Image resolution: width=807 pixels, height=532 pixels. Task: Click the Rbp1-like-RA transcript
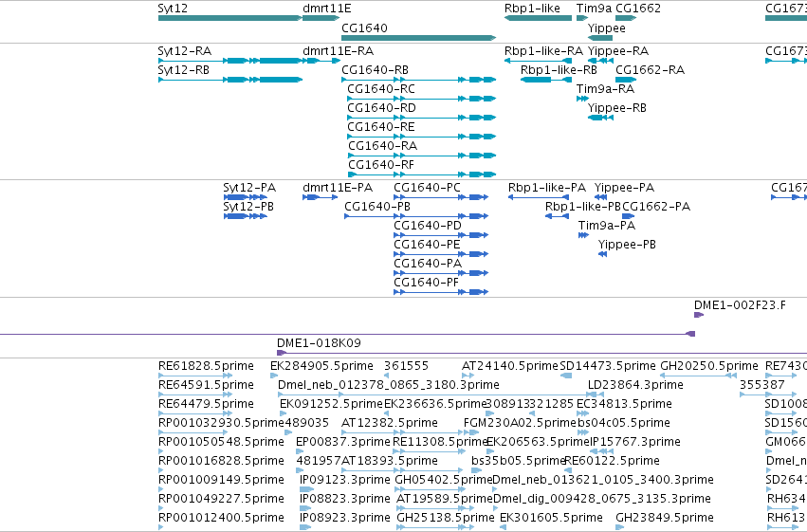pos(538,61)
